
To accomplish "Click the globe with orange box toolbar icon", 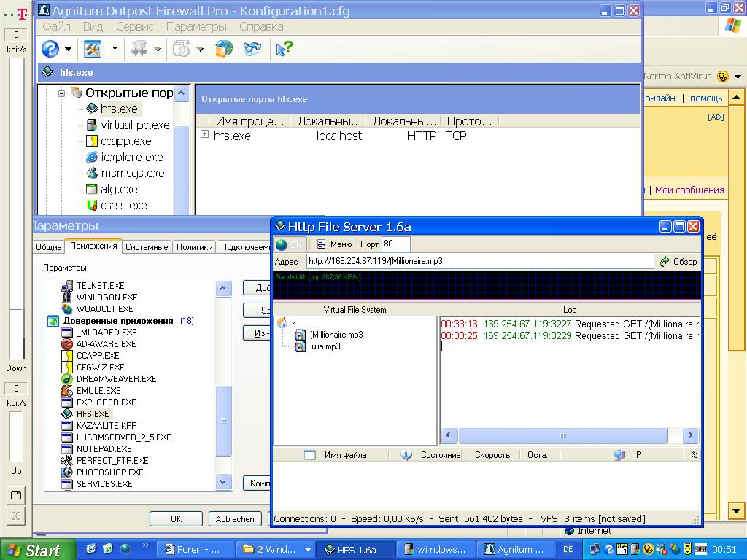I will [x=224, y=49].
